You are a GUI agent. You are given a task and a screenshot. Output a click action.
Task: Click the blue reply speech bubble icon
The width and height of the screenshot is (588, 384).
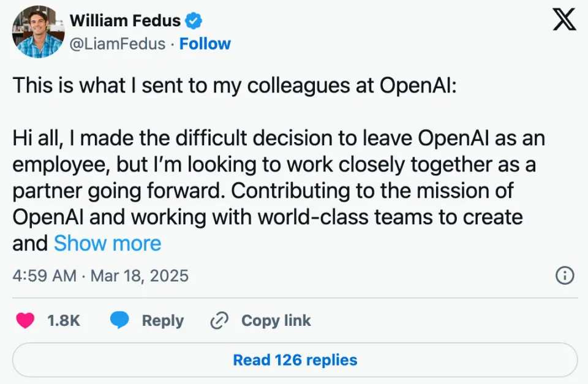(x=120, y=320)
